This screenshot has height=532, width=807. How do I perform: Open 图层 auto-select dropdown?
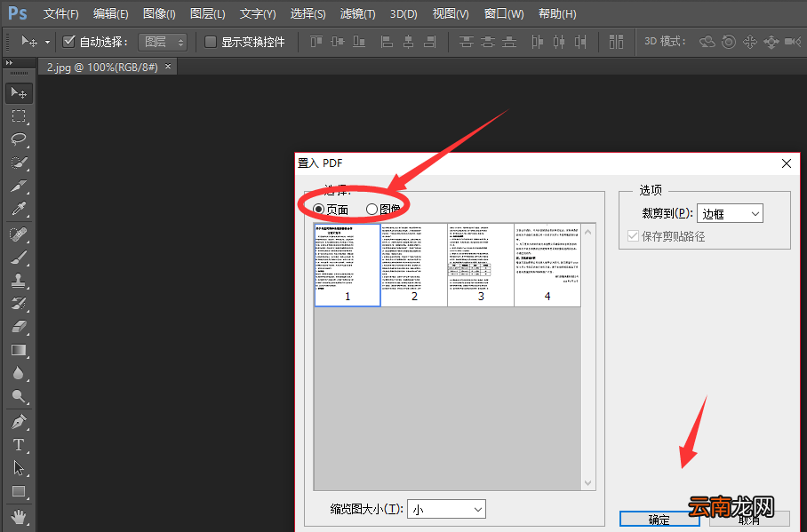[x=163, y=42]
